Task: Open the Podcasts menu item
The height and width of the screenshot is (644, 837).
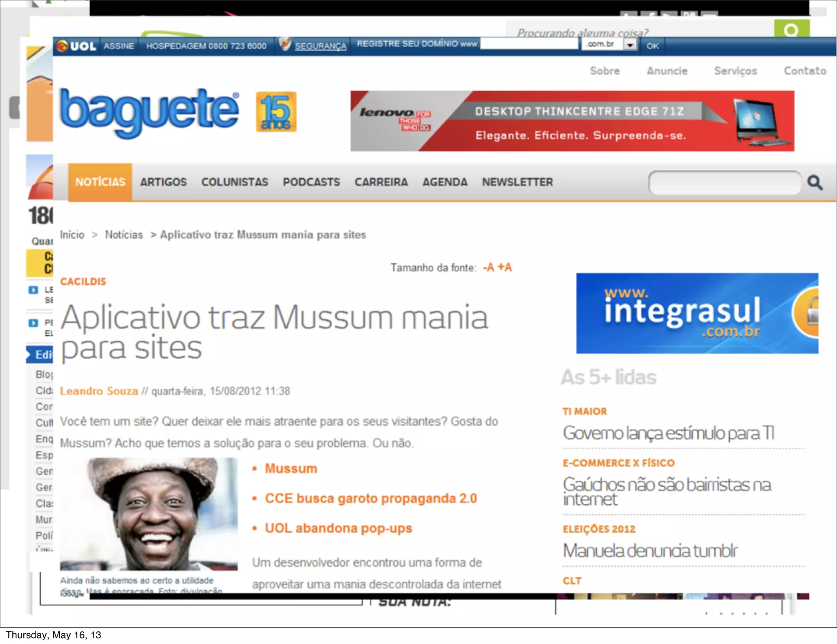Action: tap(311, 182)
